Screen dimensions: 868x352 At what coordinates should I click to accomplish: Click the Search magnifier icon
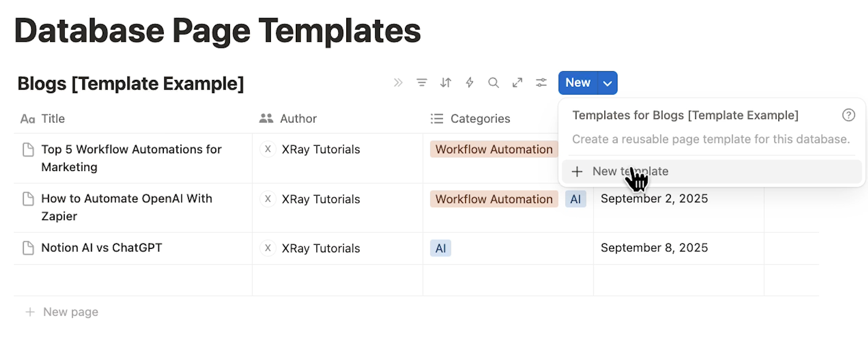click(x=493, y=82)
